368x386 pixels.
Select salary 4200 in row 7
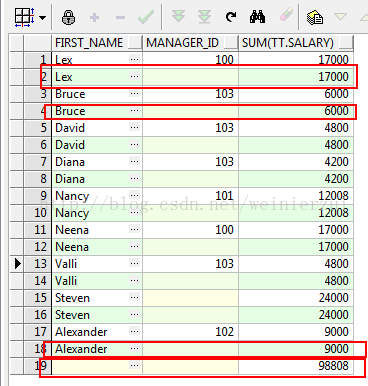[x=296, y=162]
